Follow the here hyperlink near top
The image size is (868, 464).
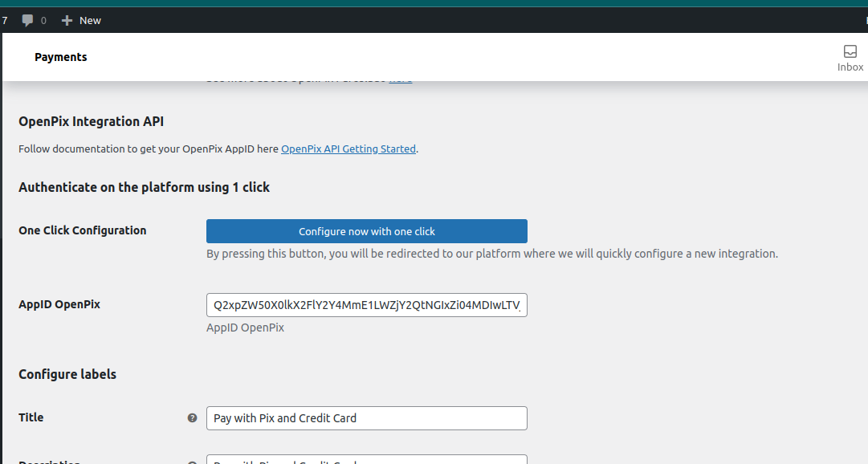pos(401,78)
